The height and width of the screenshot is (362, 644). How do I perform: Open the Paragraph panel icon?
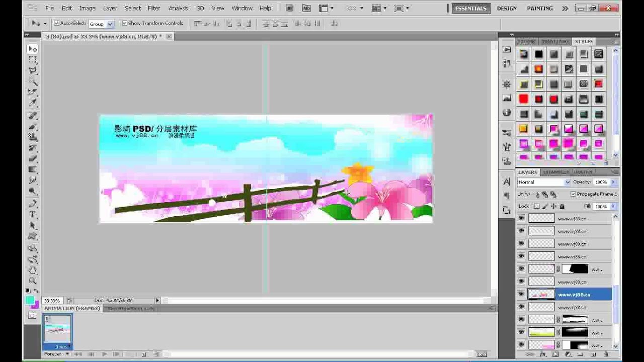pos(507,196)
